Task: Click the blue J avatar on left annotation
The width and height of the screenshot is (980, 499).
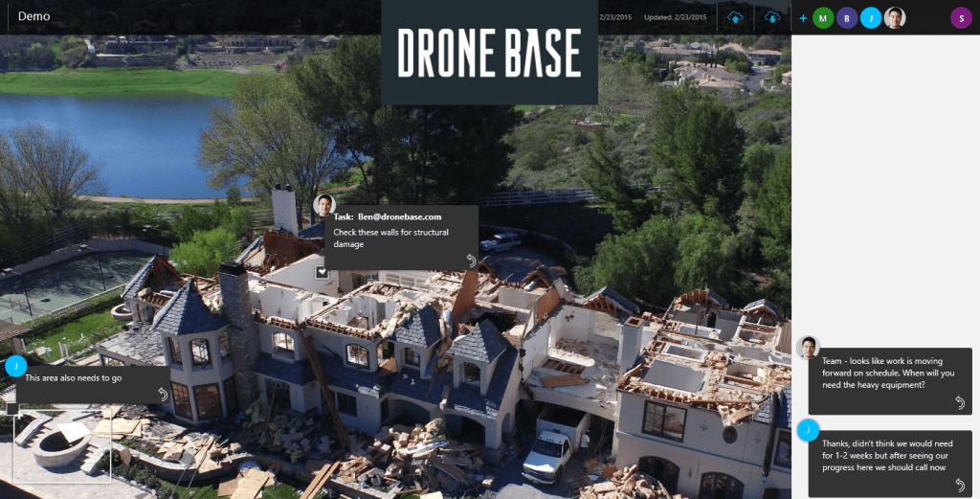Action: click(x=15, y=366)
